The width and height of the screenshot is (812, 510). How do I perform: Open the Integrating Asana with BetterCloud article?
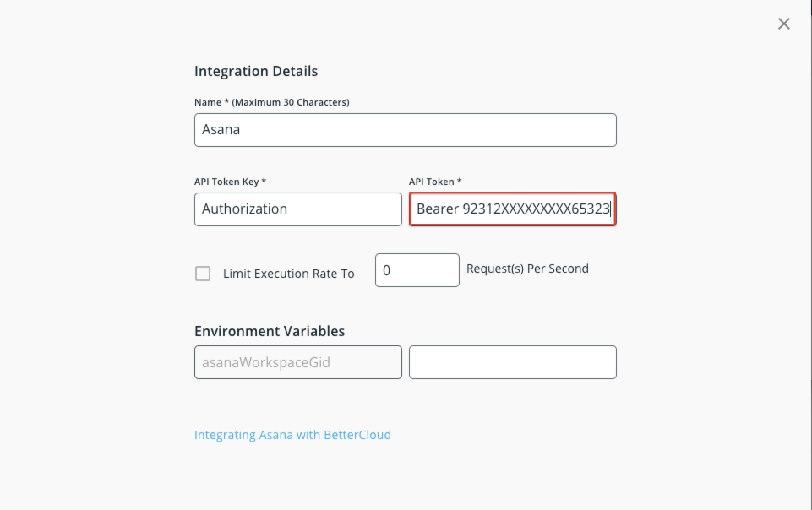(x=292, y=434)
